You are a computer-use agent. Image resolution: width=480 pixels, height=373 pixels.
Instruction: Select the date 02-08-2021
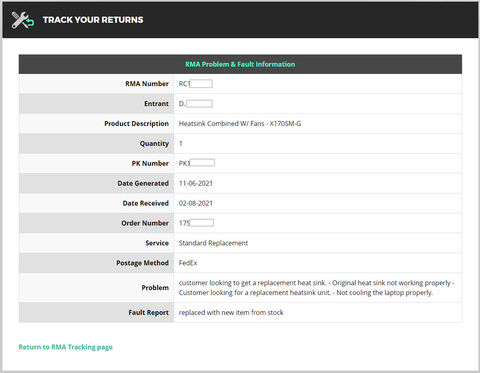click(x=196, y=203)
